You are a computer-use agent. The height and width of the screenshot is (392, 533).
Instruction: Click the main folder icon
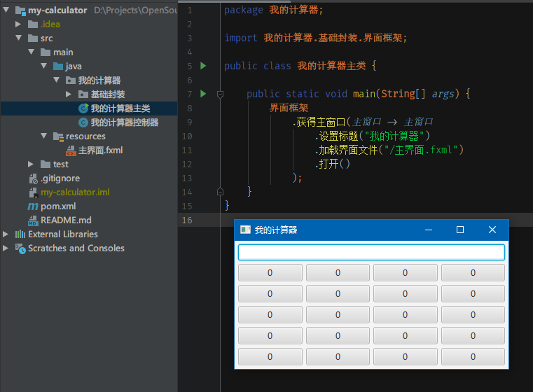[x=46, y=52]
